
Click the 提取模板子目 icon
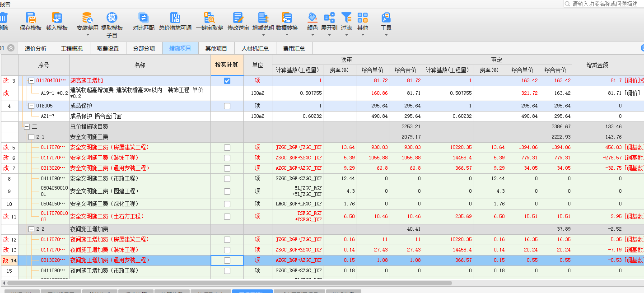click(112, 18)
